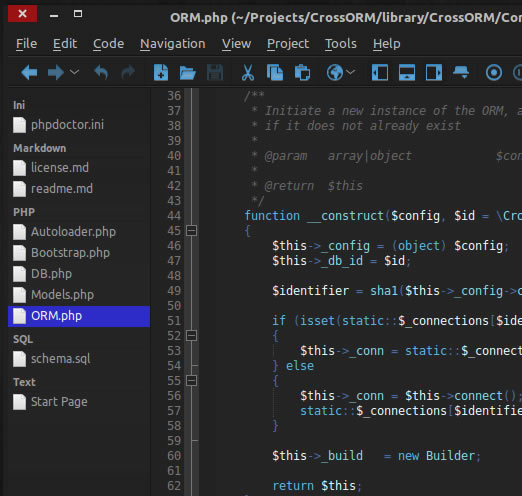522x496 pixels.
Task: Click 'return' keyword on line 62
Action: coord(293,486)
